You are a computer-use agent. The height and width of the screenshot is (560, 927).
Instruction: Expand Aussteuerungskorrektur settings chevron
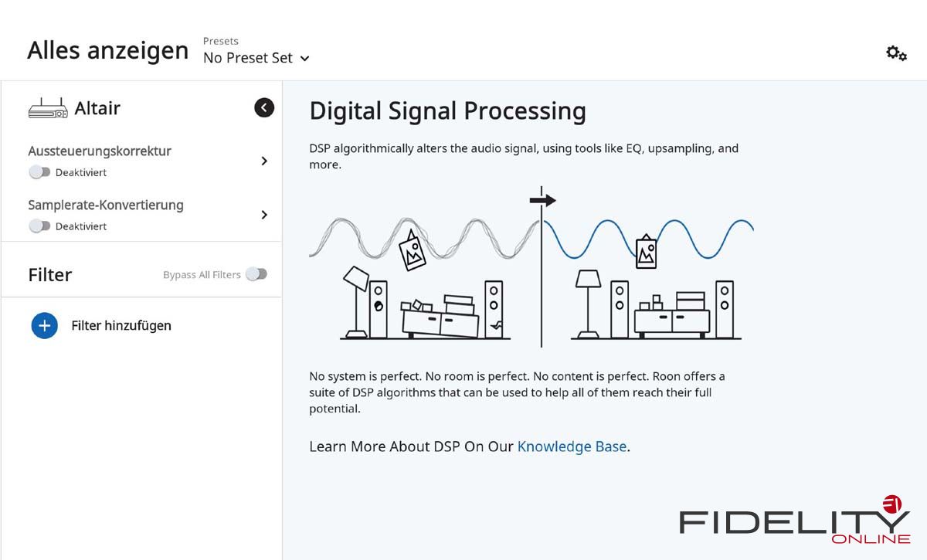(x=264, y=161)
